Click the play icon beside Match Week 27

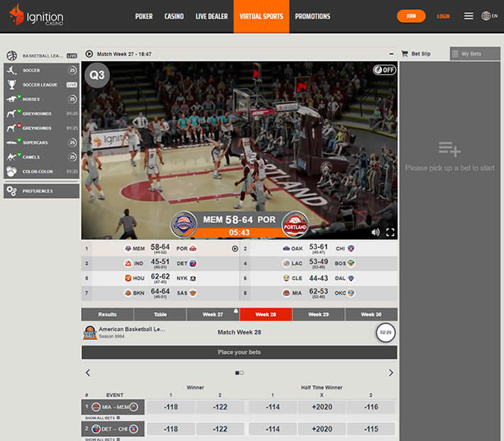[x=89, y=54]
